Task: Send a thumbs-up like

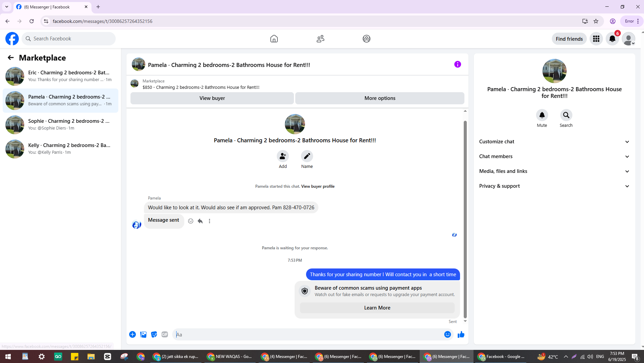Action: click(461, 334)
